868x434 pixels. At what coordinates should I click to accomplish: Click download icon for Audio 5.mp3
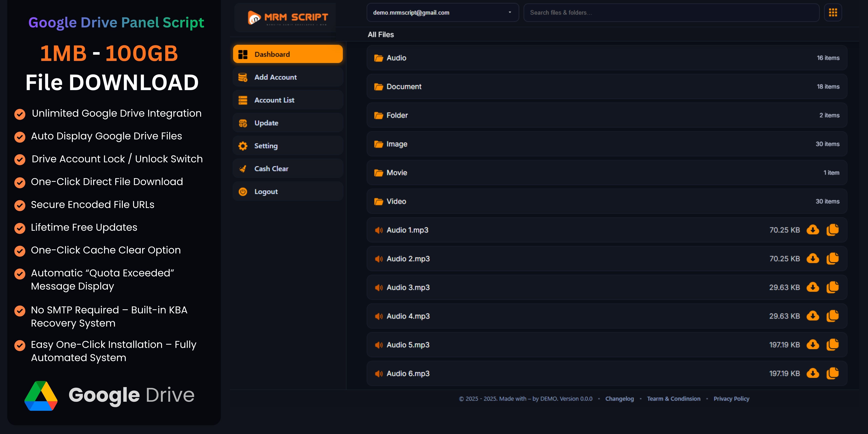point(812,345)
